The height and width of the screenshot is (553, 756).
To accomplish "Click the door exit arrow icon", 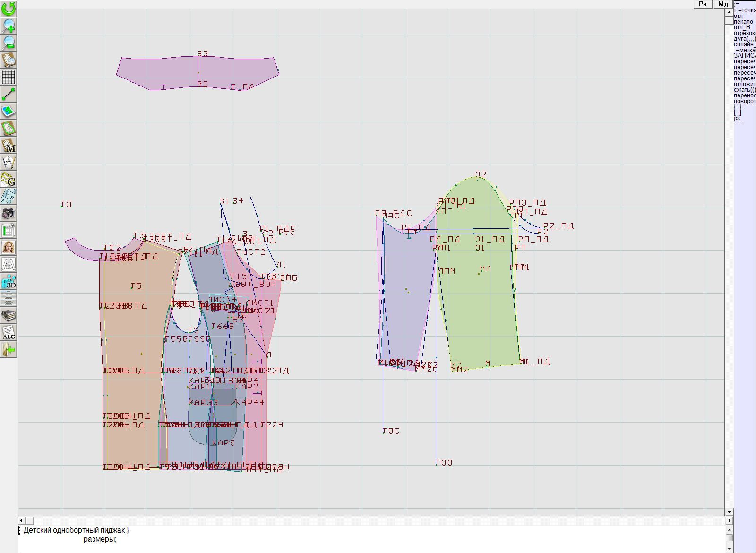I will pos(9,350).
